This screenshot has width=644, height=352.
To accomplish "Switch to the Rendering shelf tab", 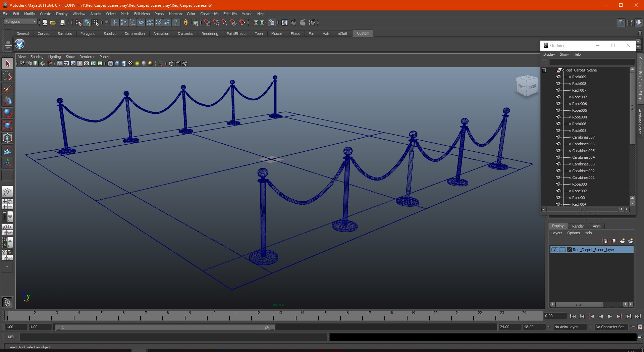I will tap(210, 34).
